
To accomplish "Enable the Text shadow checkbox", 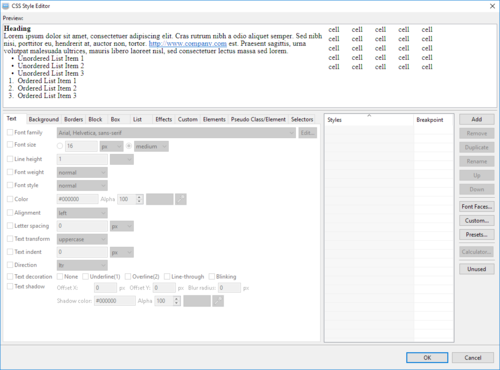I will click(10, 286).
